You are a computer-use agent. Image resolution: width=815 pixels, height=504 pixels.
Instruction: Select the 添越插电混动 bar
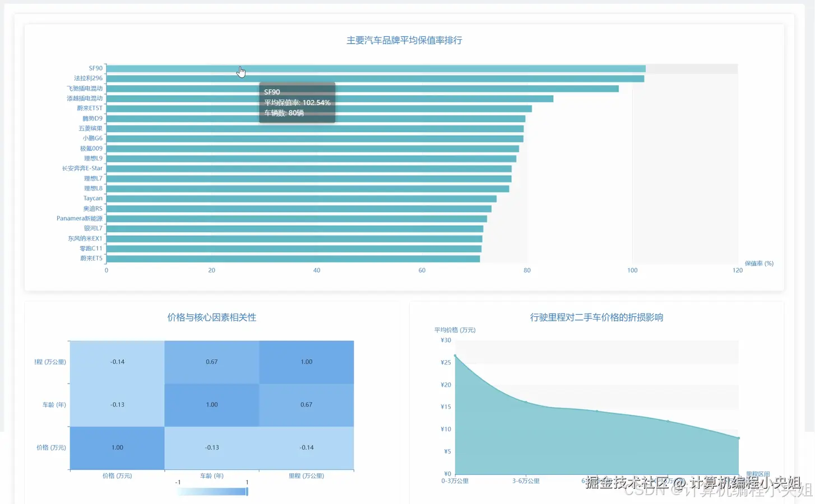click(330, 99)
